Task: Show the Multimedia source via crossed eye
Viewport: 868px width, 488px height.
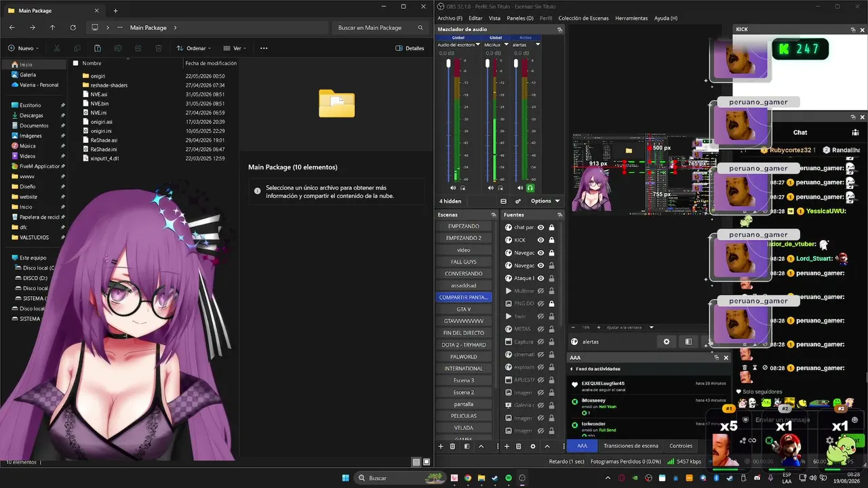Action: click(x=541, y=291)
